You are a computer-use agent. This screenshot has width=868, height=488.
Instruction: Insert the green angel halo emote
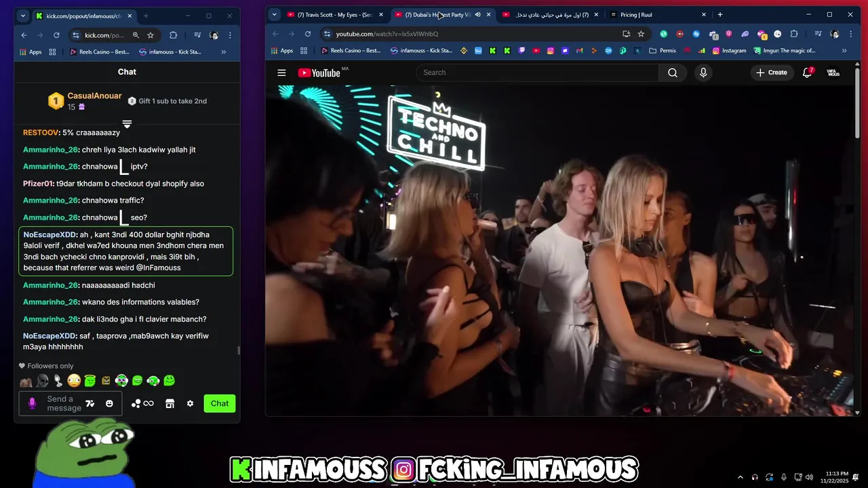pyautogui.click(x=90, y=381)
